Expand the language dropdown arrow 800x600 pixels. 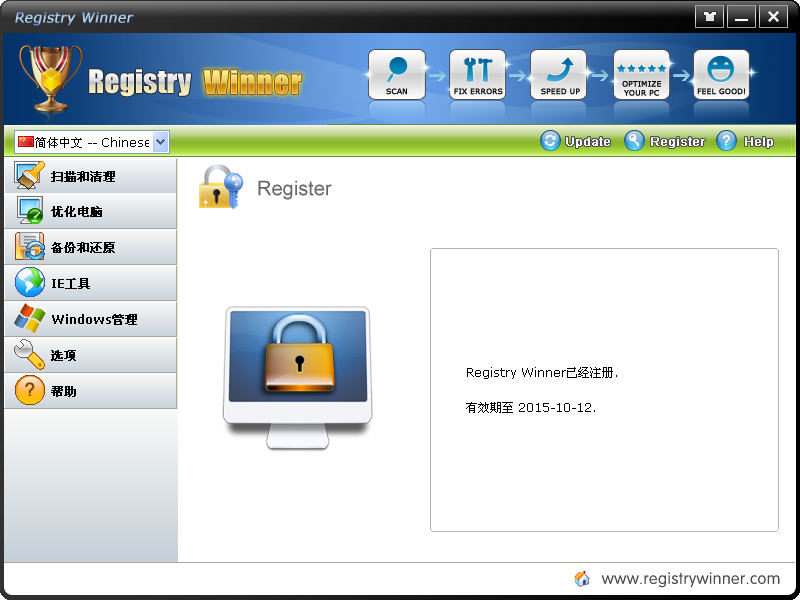pos(161,142)
